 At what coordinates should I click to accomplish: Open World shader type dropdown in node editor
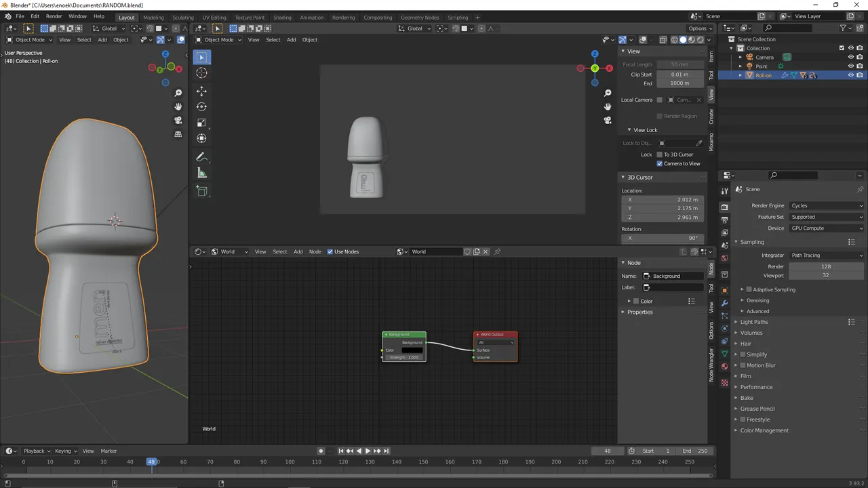click(230, 251)
